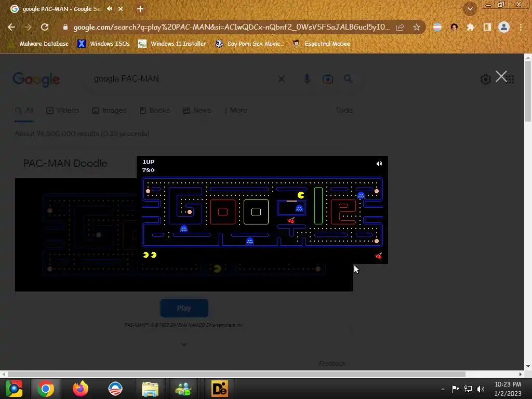Submit search with the magnifier icon
Image resolution: width=532 pixels, height=399 pixels.
tap(348, 79)
